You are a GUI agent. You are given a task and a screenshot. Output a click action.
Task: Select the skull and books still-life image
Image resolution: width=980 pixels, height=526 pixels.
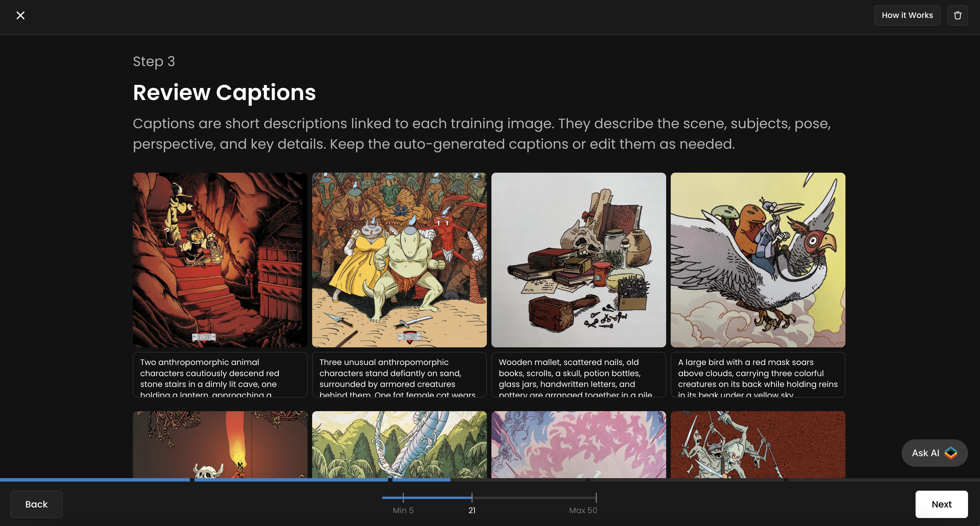coord(578,260)
